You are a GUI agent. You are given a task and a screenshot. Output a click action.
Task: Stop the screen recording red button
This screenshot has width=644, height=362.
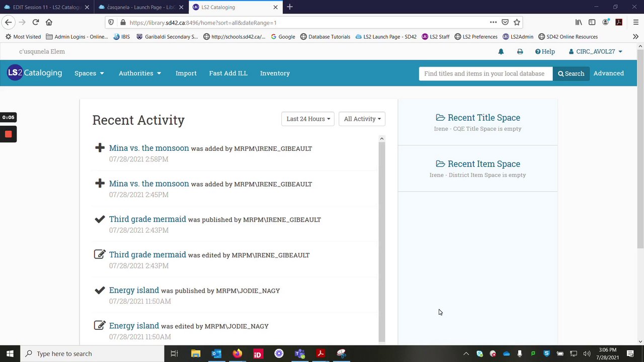8,134
